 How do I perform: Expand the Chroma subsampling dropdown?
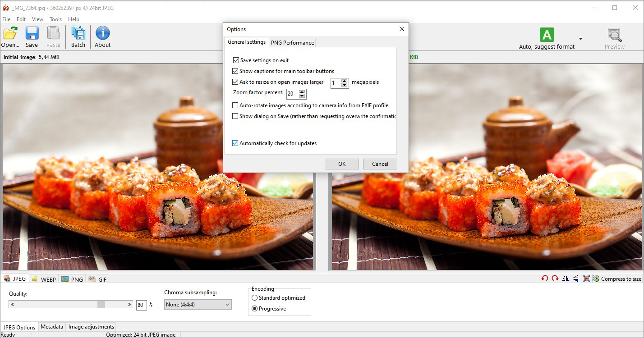coord(198,305)
